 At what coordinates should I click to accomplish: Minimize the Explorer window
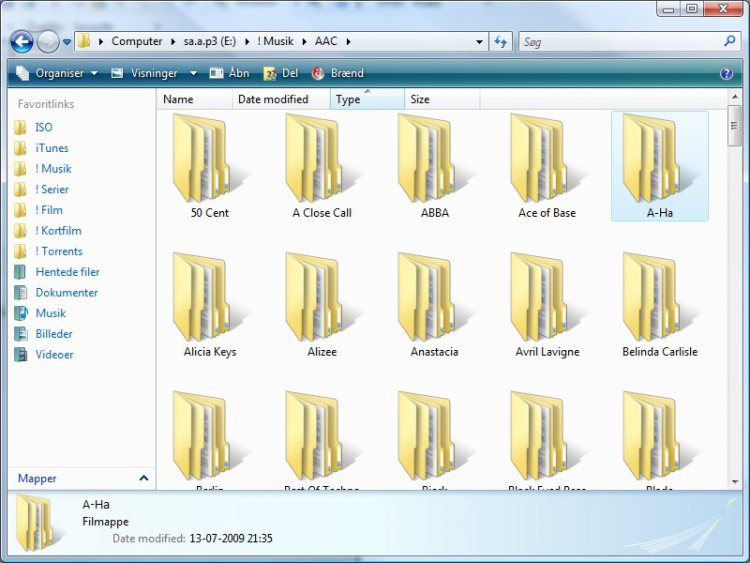point(669,9)
